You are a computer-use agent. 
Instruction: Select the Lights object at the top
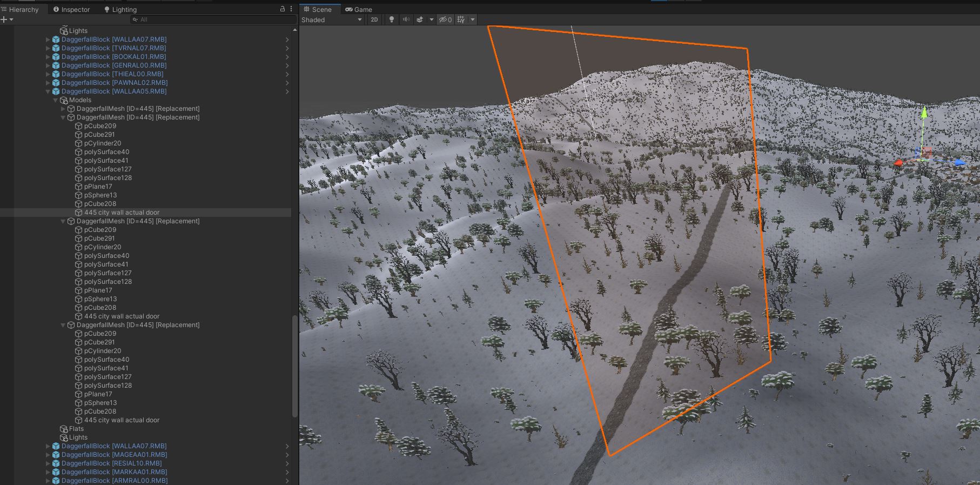[x=78, y=31]
